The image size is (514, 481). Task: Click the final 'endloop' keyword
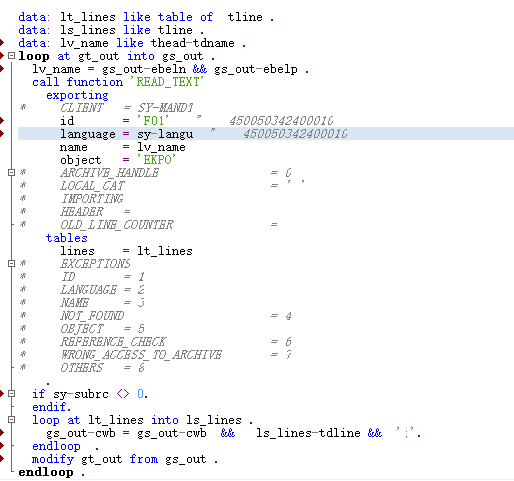point(46,472)
